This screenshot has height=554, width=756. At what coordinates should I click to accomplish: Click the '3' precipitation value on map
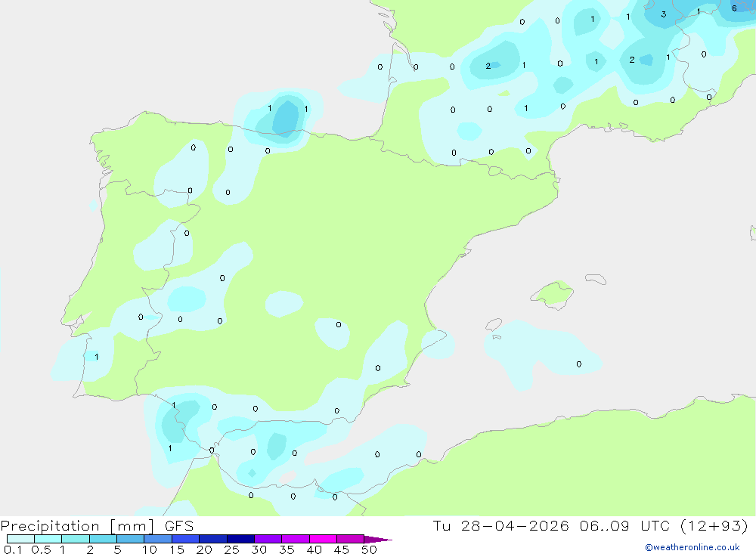tap(664, 14)
